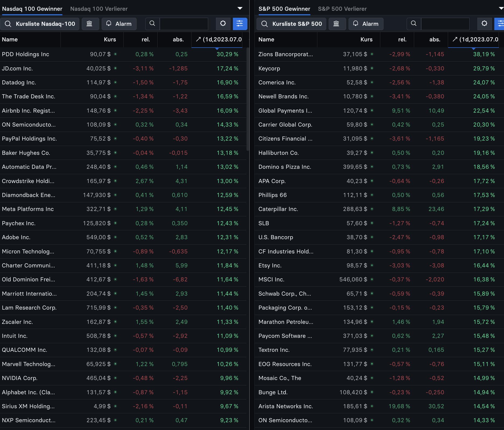Open Comerica Inc. row
This screenshot has width=504, height=430.
tap(379, 83)
